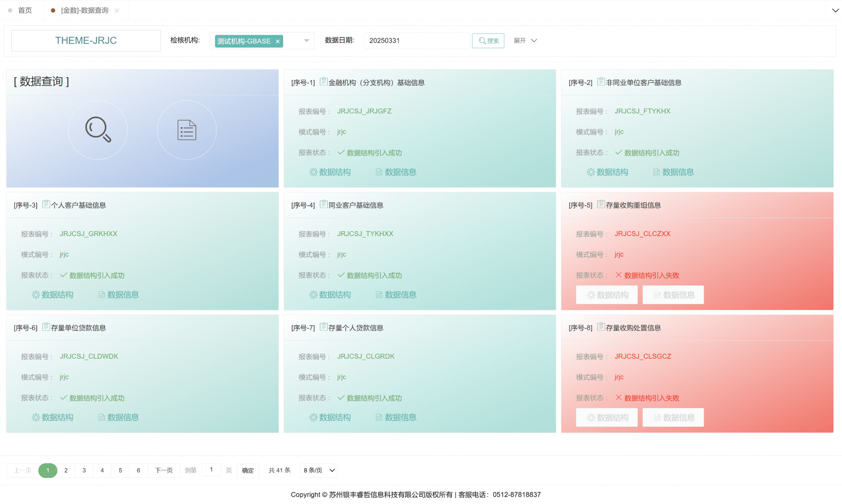Open 数据信息 for 非同业单位客户基础信息 card

(674, 172)
